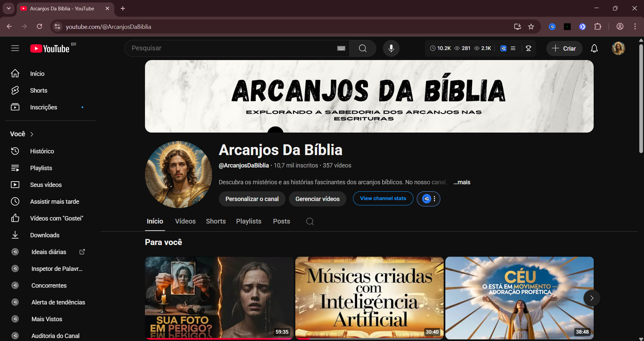Switch to the Vídeos channel tab
Image resolution: width=644 pixels, height=341 pixels.
(185, 221)
